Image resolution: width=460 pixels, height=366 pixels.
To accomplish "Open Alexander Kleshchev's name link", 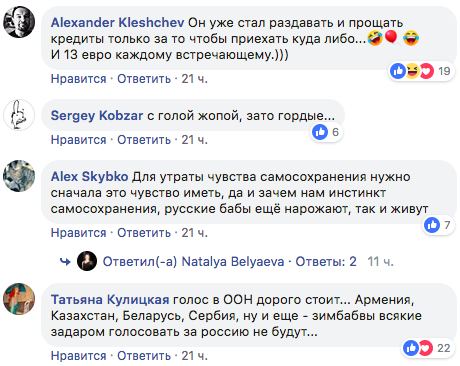I will click(117, 23).
